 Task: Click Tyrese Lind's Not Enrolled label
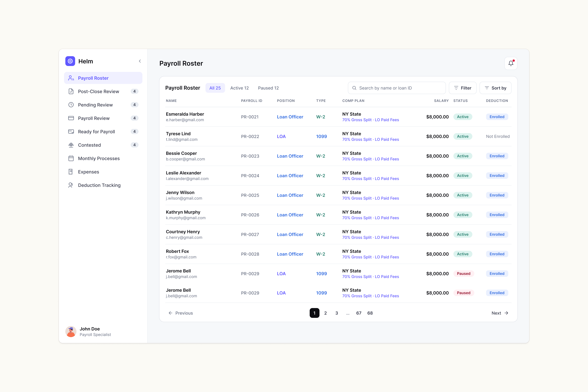pos(498,137)
